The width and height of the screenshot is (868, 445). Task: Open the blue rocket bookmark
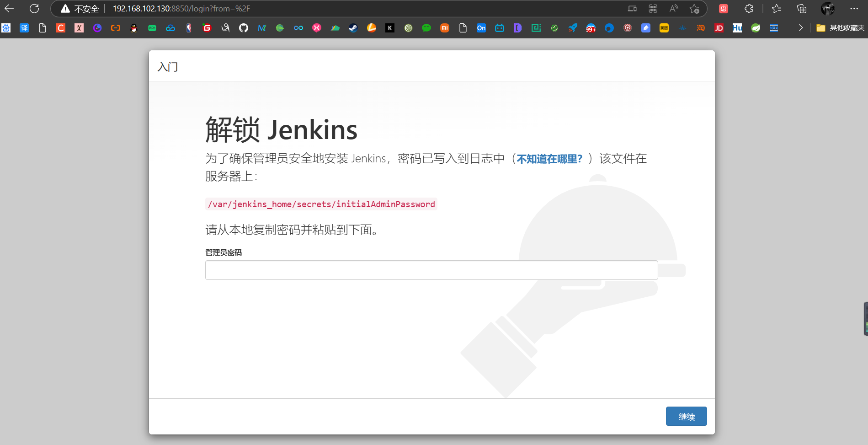(x=573, y=28)
